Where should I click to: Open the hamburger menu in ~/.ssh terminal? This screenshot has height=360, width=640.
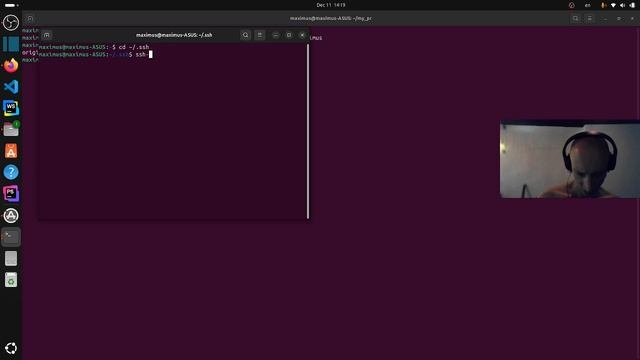click(260, 35)
